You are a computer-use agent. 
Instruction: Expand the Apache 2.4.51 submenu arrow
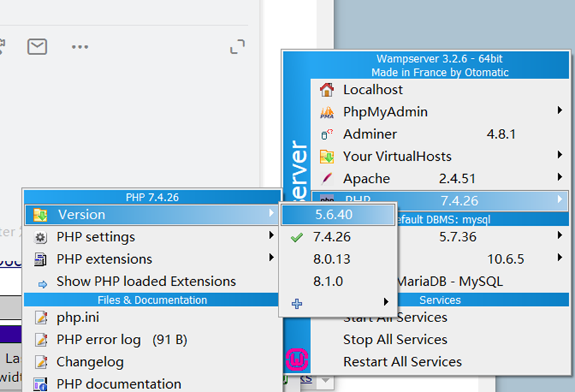tap(560, 177)
